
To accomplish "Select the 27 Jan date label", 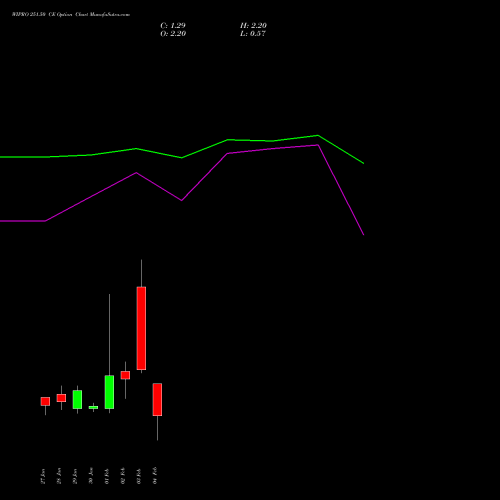I will coord(43,476).
